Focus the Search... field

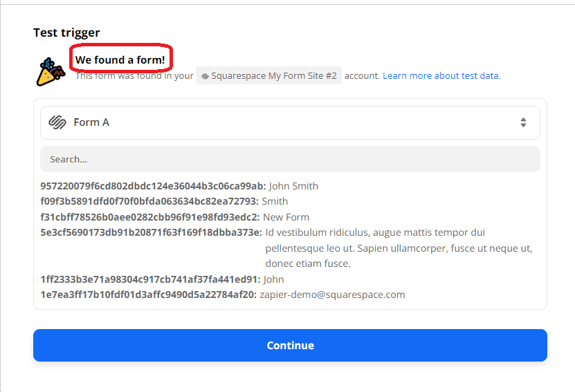290,159
